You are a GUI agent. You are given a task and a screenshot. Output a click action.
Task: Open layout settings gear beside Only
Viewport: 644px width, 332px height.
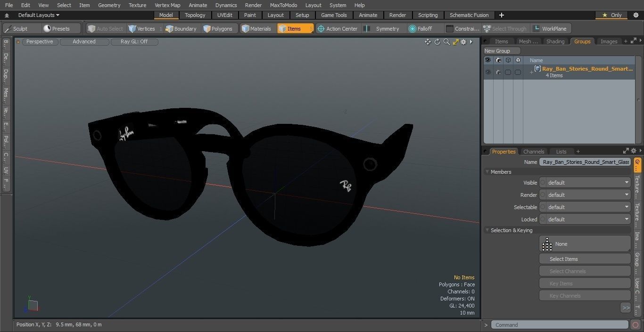(x=636, y=15)
